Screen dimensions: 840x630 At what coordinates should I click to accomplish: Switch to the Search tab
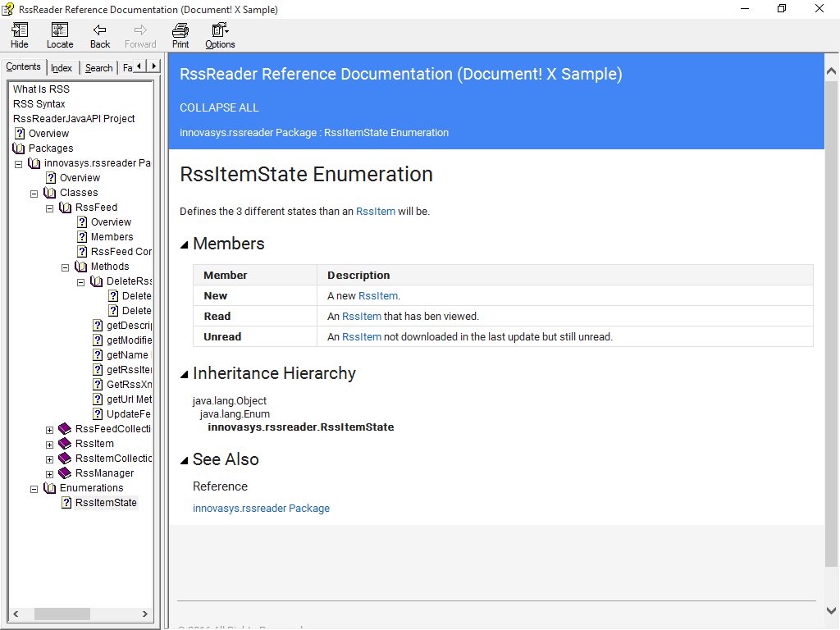pyautogui.click(x=98, y=68)
